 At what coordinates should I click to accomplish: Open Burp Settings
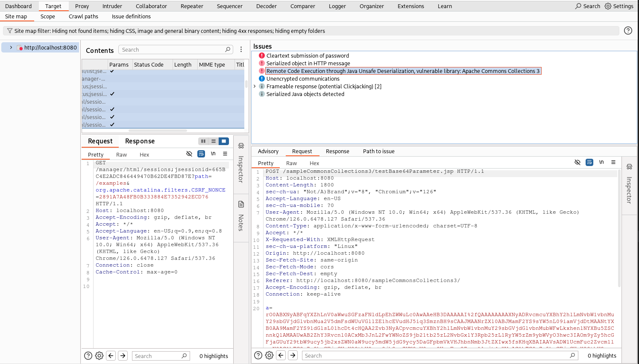[x=619, y=6]
